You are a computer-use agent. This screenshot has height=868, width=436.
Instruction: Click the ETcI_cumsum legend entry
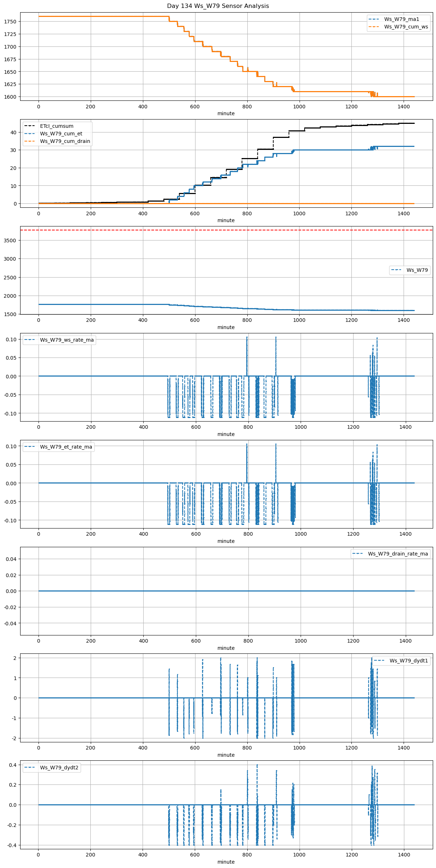[57, 126]
